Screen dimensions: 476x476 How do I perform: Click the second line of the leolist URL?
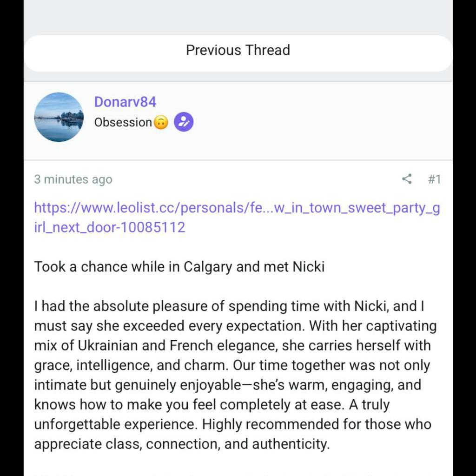109,227
